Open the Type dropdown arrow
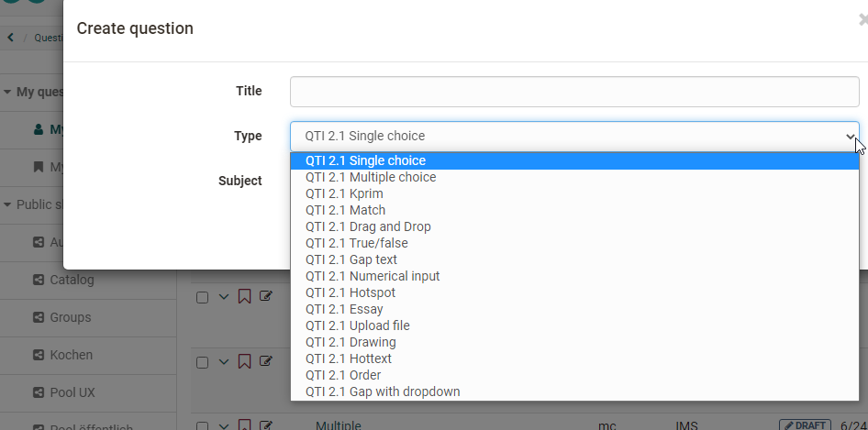This screenshot has height=430, width=868. point(850,136)
